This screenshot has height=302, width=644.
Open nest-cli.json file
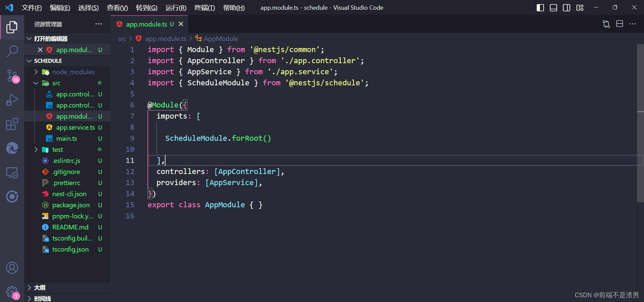click(x=67, y=194)
